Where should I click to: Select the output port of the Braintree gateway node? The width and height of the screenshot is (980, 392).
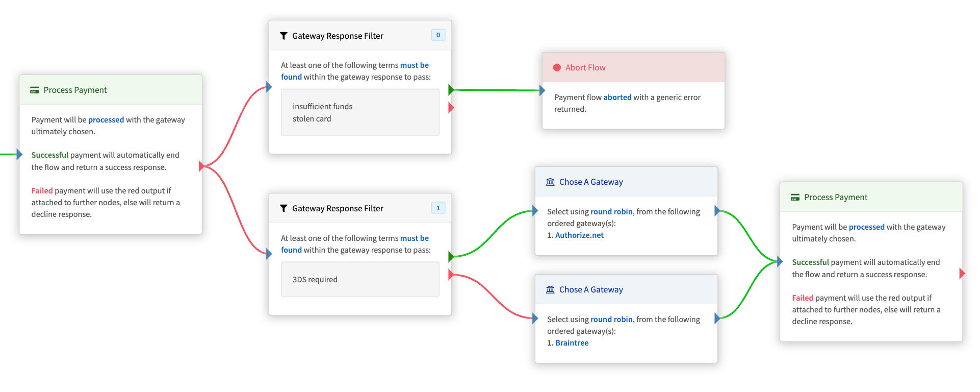coord(717,318)
